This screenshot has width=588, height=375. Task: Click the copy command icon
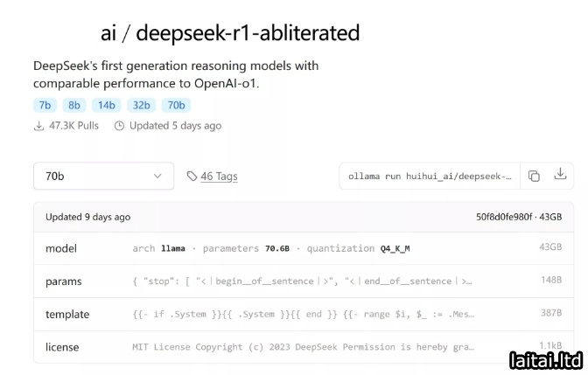point(534,176)
